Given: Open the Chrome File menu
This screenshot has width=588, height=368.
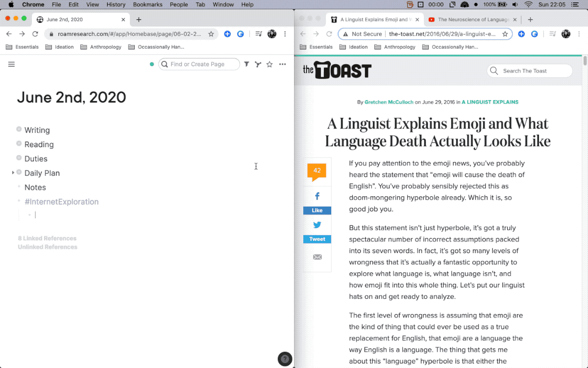Looking at the screenshot, I should point(56,4).
